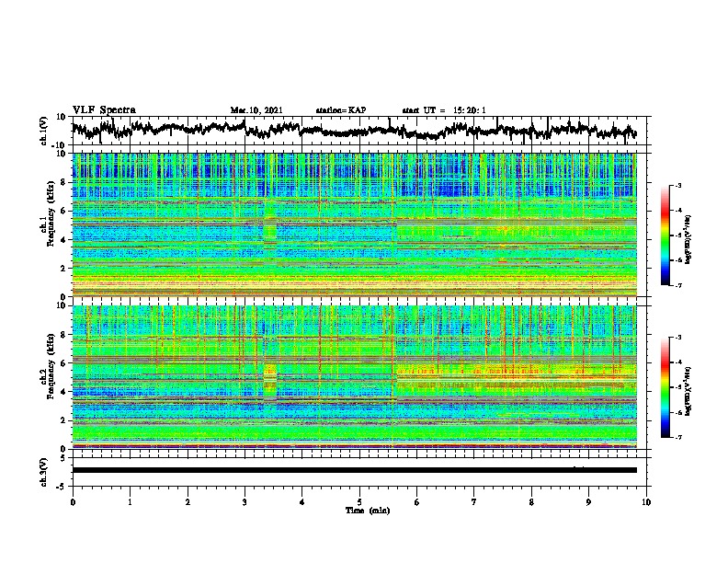Click the time axis tick label "9"
Viewport: 728px width, 563px height.
pyautogui.click(x=588, y=502)
